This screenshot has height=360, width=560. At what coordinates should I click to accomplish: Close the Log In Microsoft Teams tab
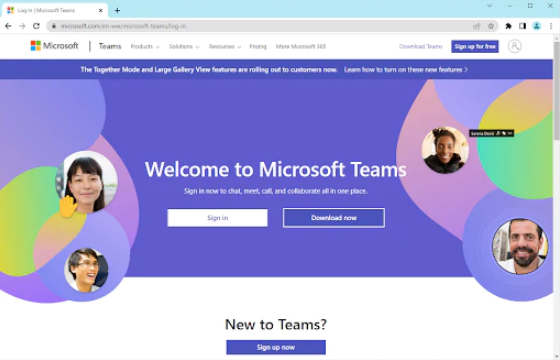click(x=101, y=10)
